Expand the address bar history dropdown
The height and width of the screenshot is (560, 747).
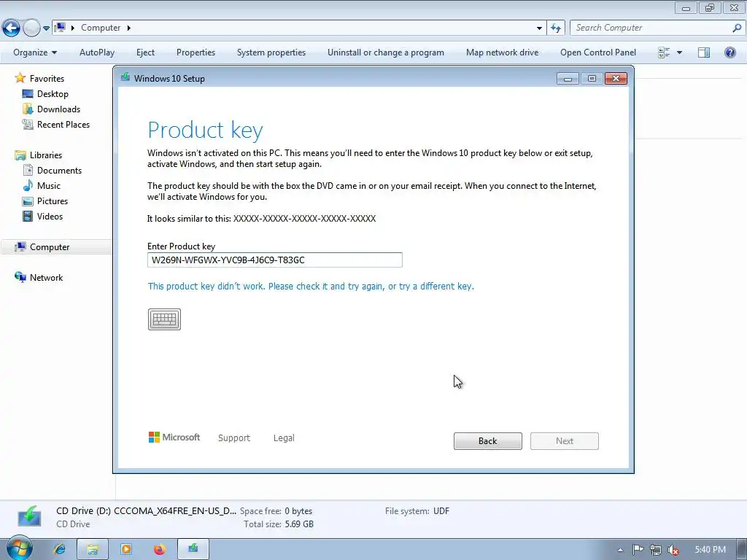pos(539,28)
